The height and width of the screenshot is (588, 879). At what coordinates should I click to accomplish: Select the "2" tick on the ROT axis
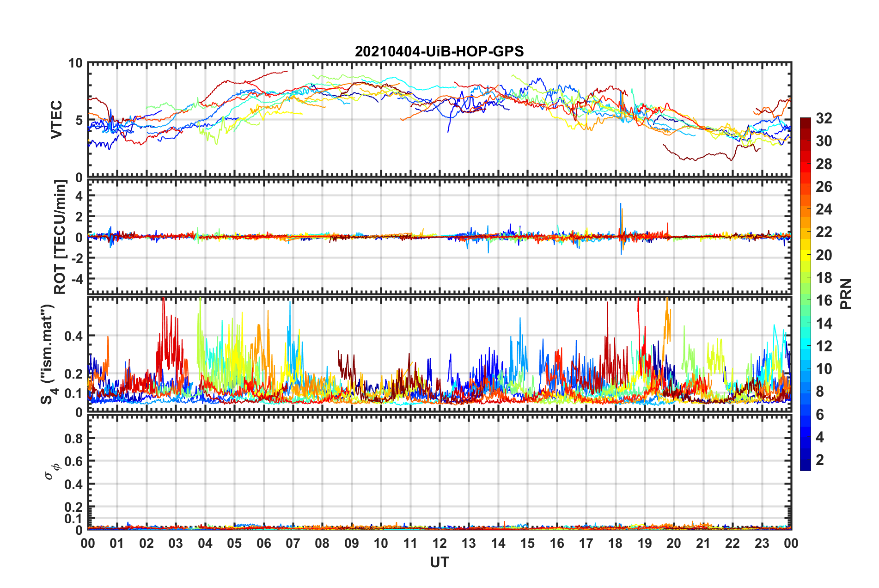tap(79, 217)
